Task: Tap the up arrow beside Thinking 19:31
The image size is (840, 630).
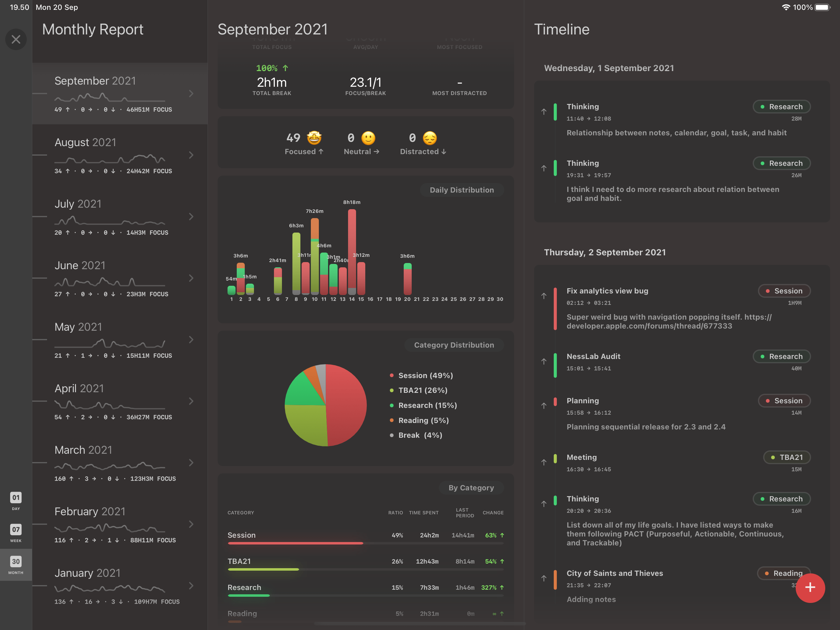Action: point(544,168)
